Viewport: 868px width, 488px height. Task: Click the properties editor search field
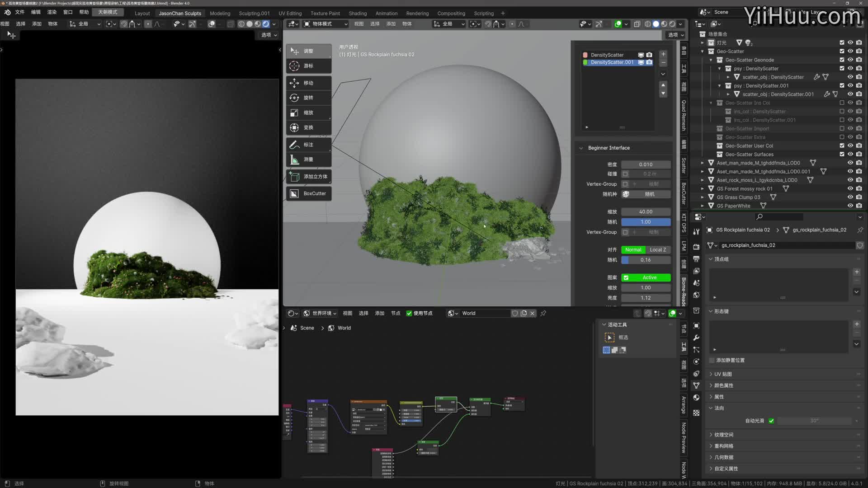pyautogui.click(x=780, y=217)
